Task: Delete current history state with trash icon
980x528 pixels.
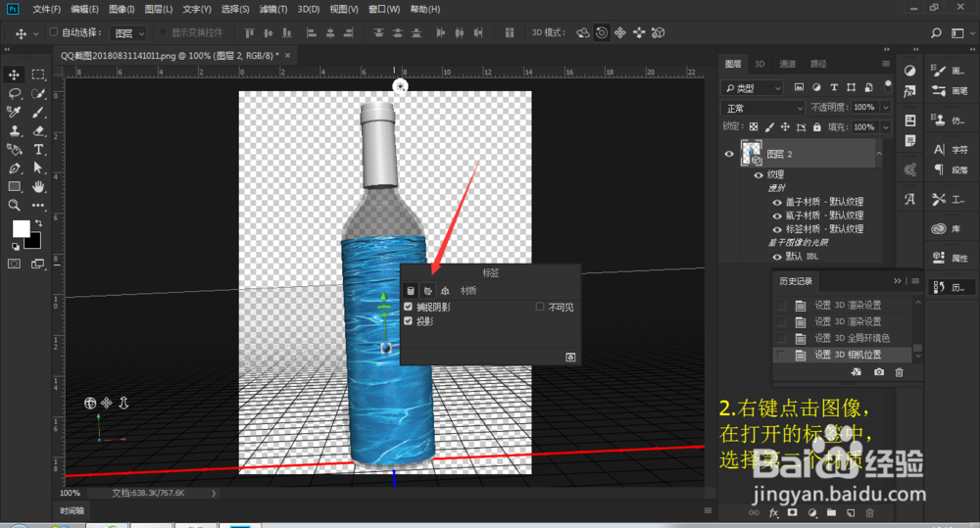Action: [899, 372]
